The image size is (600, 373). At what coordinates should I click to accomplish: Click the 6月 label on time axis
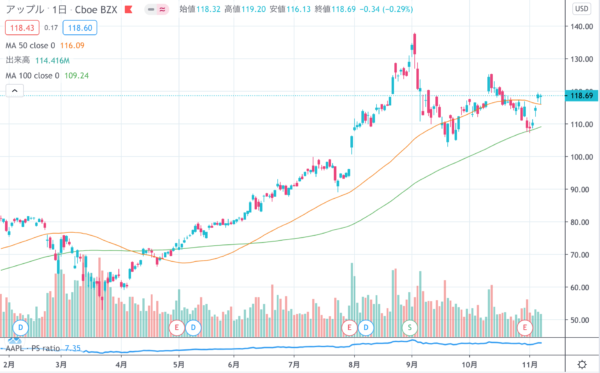(x=233, y=364)
